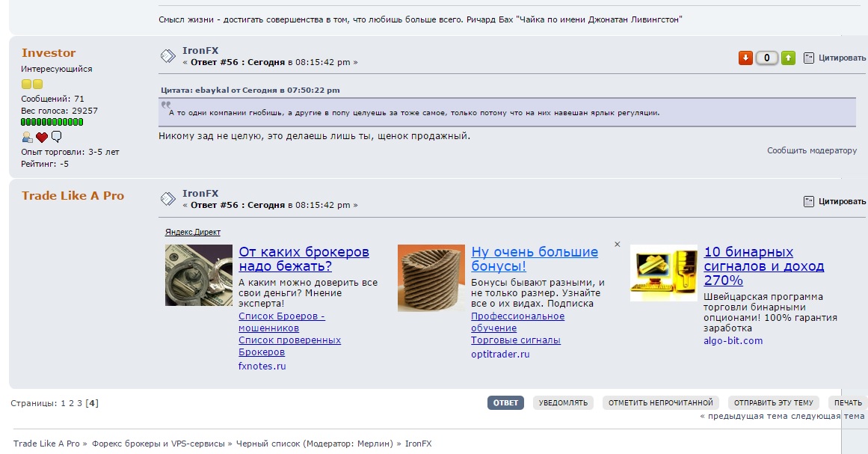
Task: Open IronFX title link in Investor's post
Action: pos(200,50)
